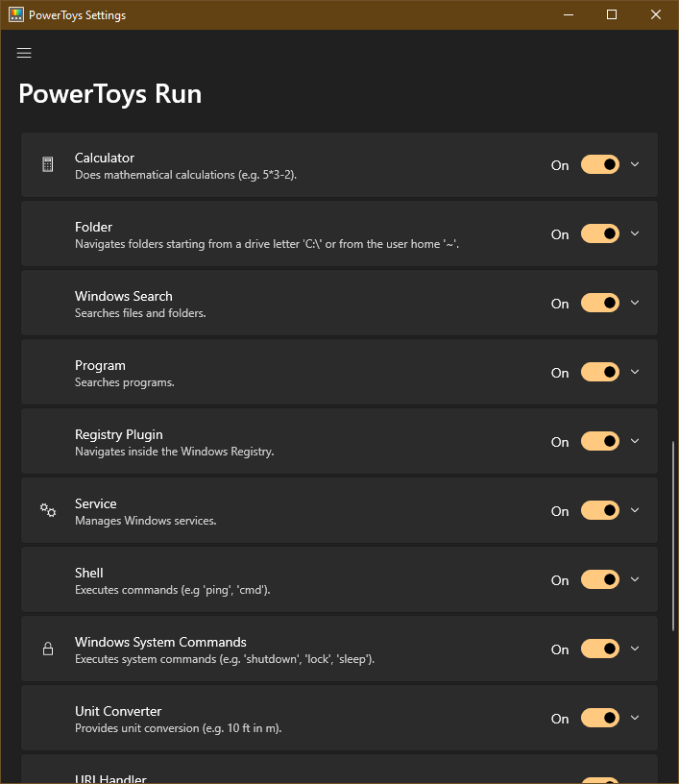Expand the Shell plugin options

point(635,579)
